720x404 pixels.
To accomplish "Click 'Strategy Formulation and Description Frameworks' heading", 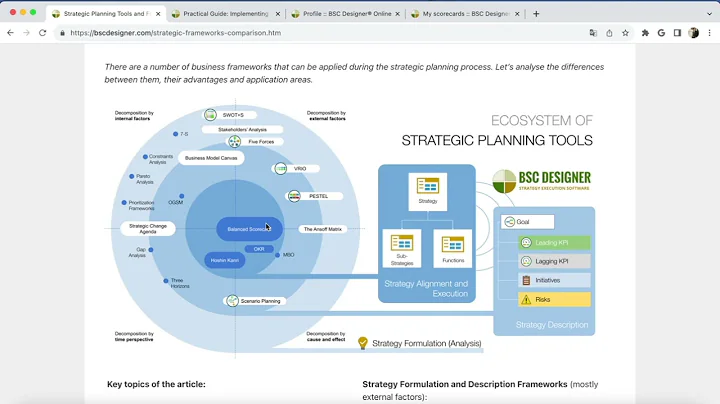I will 465,384.
